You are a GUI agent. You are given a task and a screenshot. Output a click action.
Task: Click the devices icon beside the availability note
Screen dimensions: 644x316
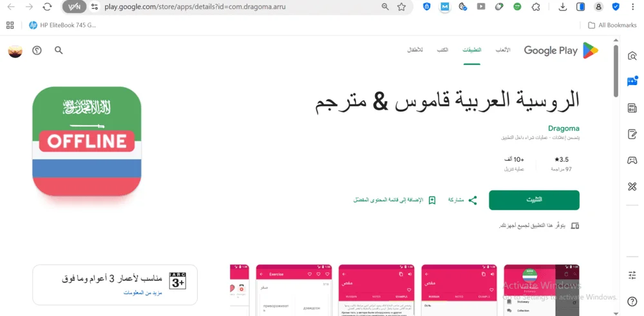click(575, 226)
